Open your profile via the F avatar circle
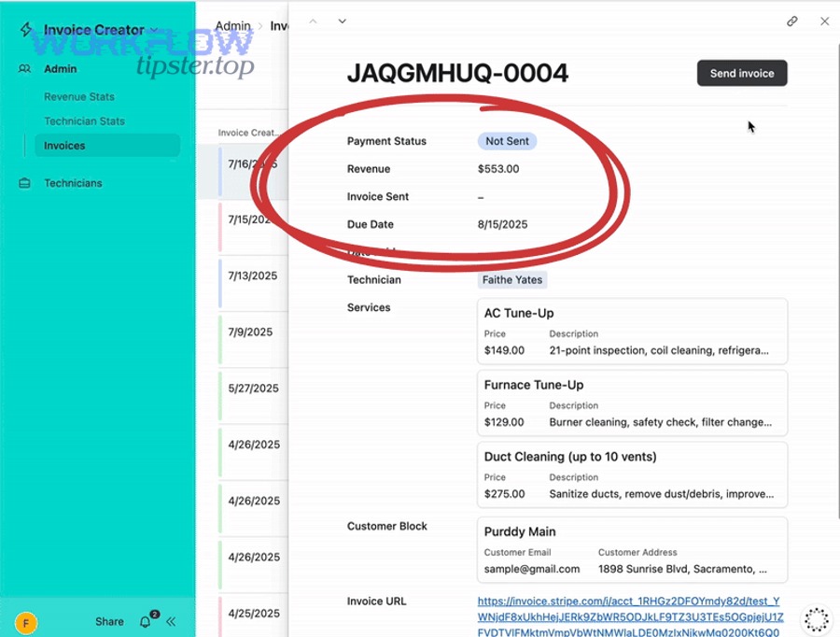The image size is (840, 637). [x=26, y=621]
